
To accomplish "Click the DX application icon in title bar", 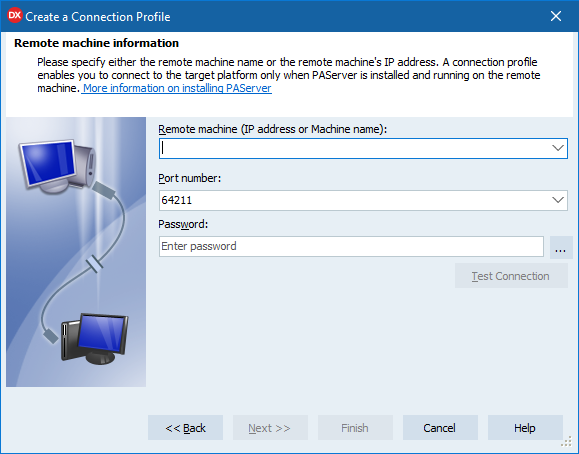I will (15, 16).
